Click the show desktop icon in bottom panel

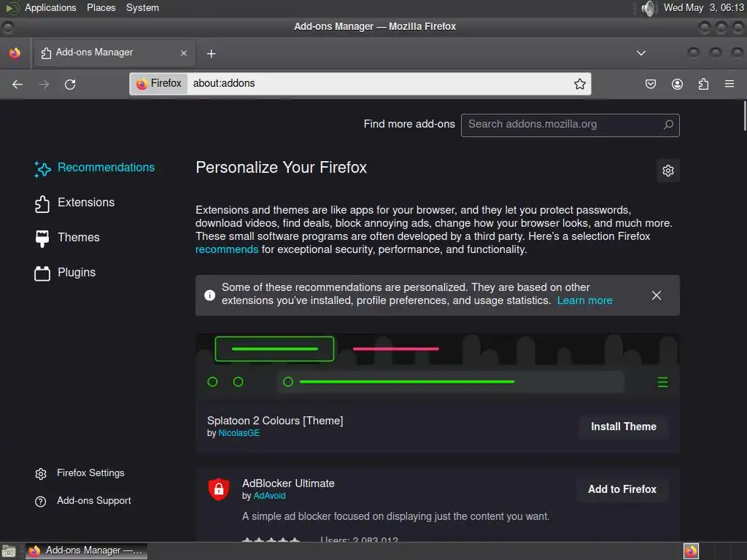9,551
